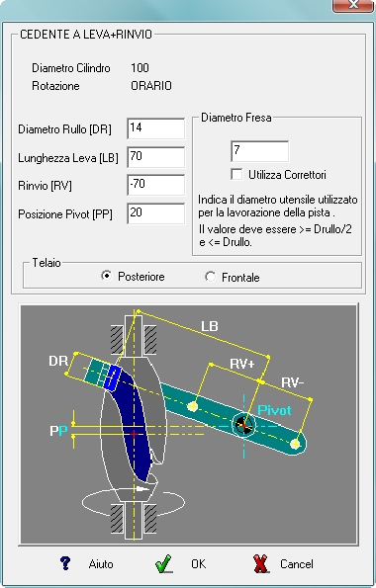Select the Frontale radio button

[211, 277]
